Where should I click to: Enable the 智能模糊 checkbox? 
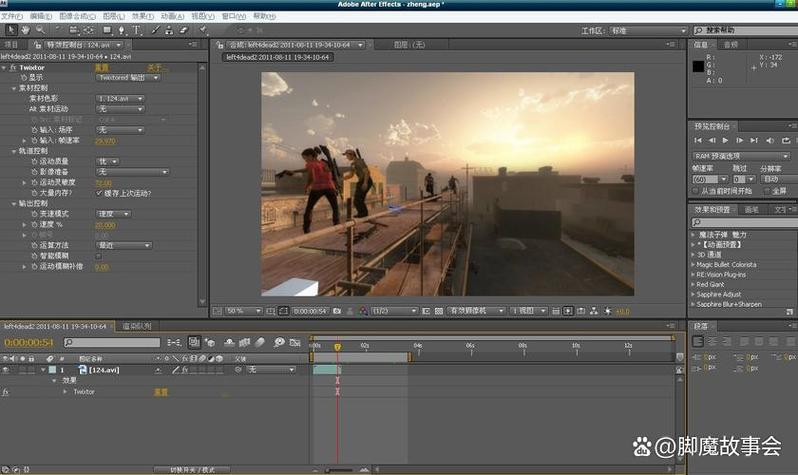click(99, 256)
